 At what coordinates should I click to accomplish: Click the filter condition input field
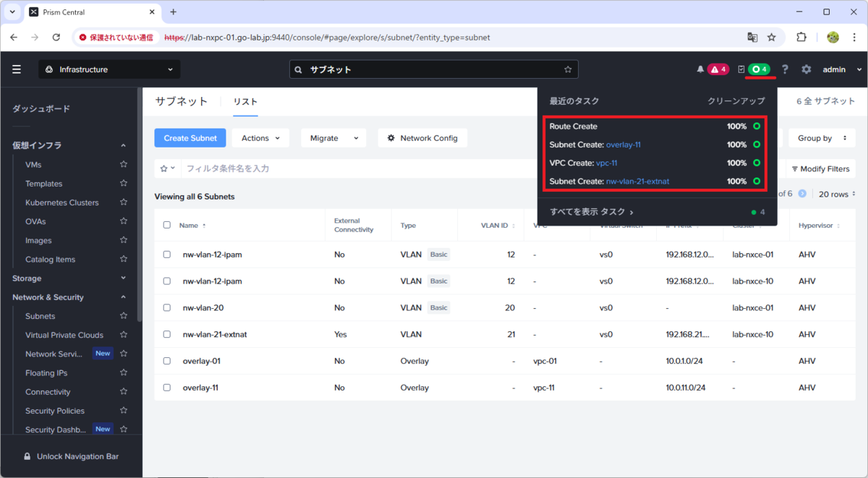point(358,168)
